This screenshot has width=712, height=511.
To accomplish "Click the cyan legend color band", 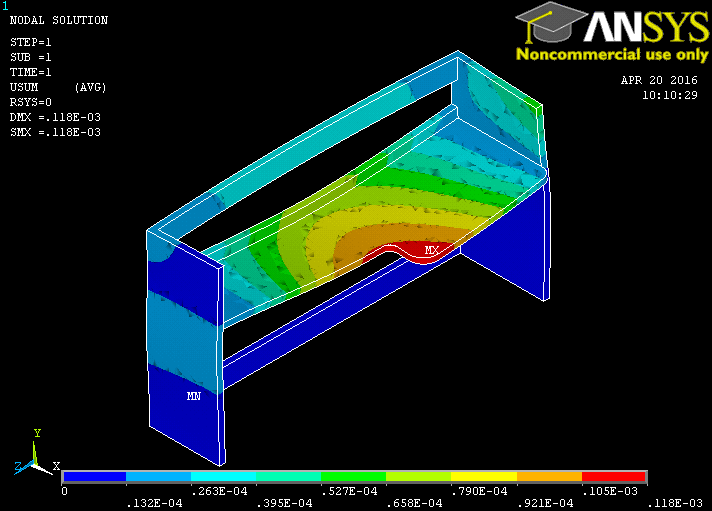I will [223, 476].
